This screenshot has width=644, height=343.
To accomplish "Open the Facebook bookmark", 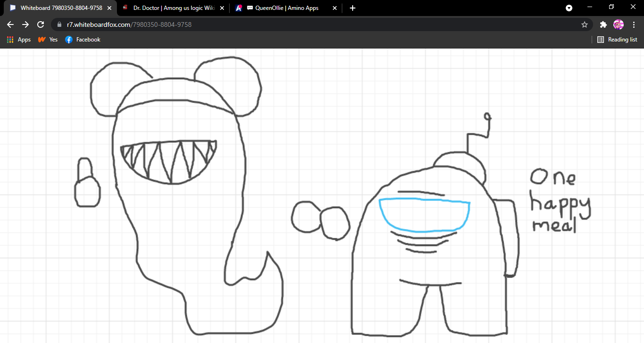I will coord(83,40).
